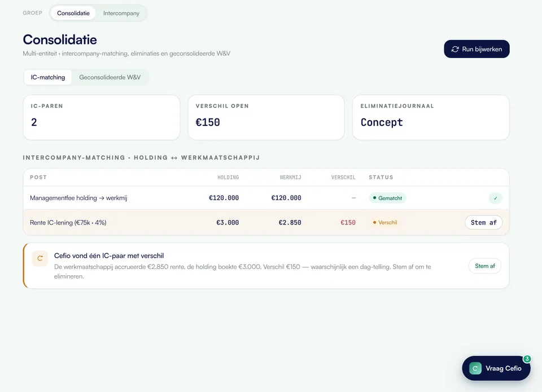
Task: Click the Groep label
Action: coord(33,13)
